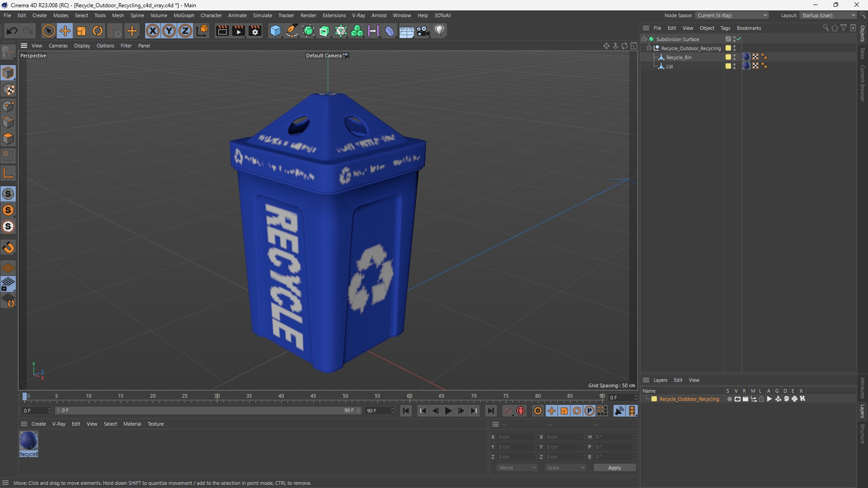Viewport: 868px width, 488px height.
Task: Open the Node Space dropdown
Action: coord(731,15)
